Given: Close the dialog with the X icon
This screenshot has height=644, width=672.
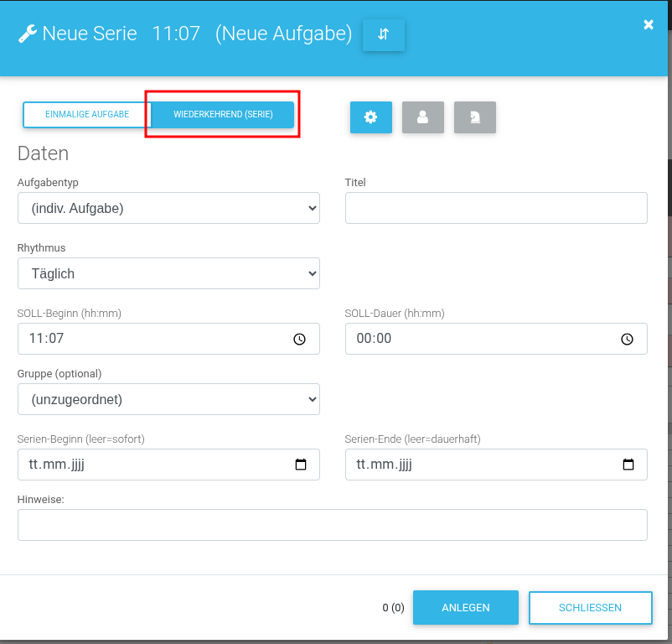Looking at the screenshot, I should point(648,25).
